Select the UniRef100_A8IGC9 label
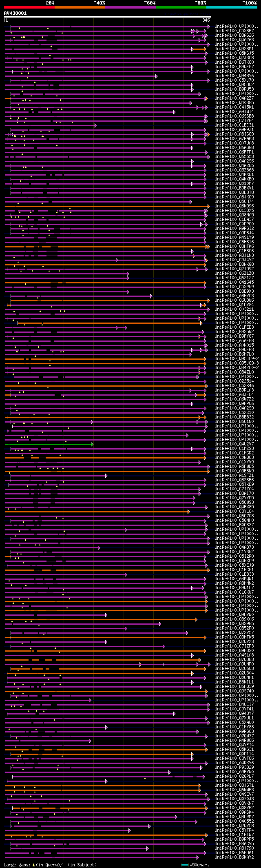Image resolution: width=261 pixels, height=868 pixels. 234,134
